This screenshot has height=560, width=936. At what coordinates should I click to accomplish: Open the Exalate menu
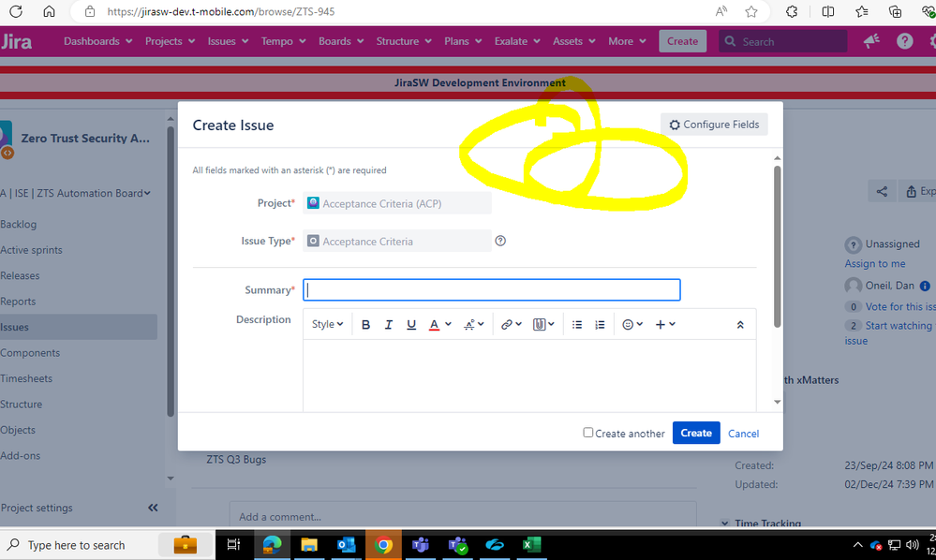[x=517, y=41]
